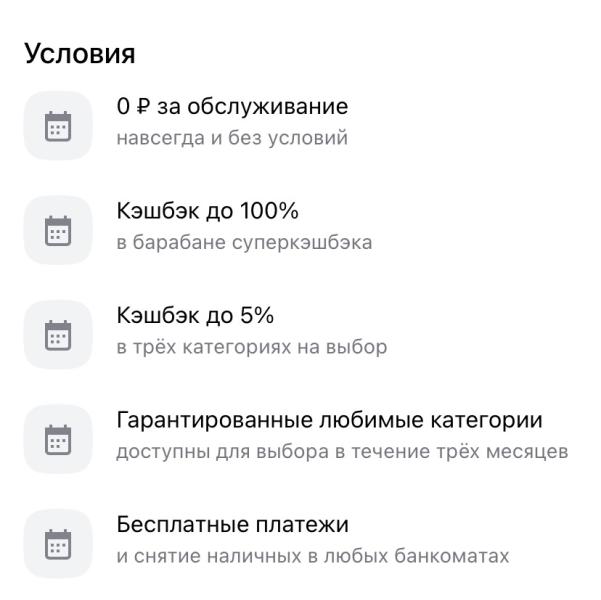Tap the icon beside 'Кэшбэк до 5%'
Image resolution: width=601 pixels, height=600 pixels.
click(x=59, y=334)
